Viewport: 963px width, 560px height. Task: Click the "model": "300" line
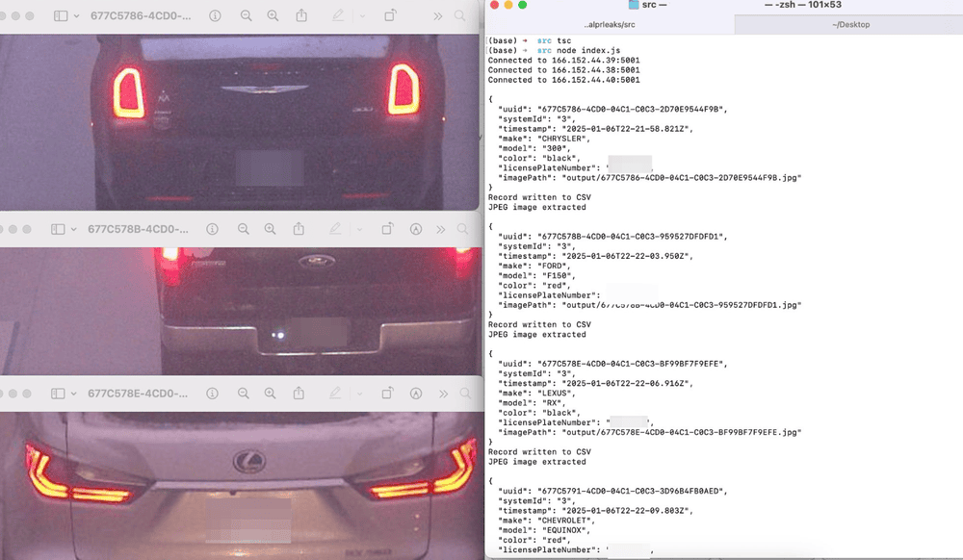(x=534, y=148)
